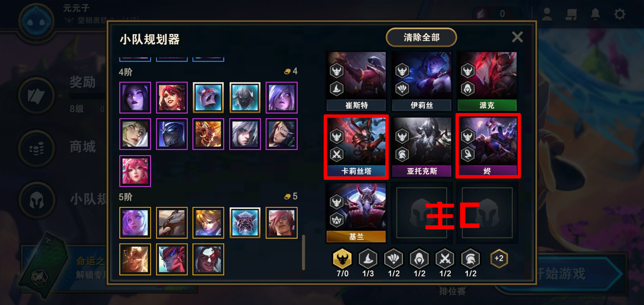The image size is (644, 305).
Task: Click the gold 7/0 trait icon
Action: pyautogui.click(x=342, y=259)
